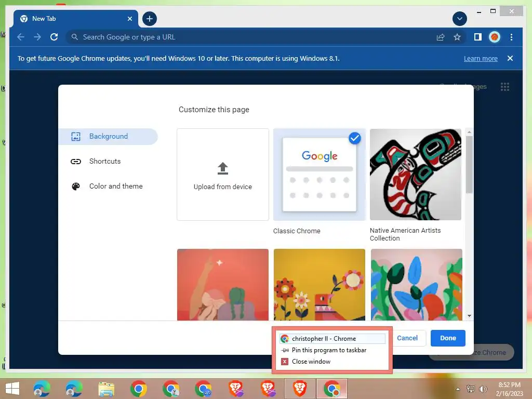The width and height of the screenshot is (532, 399).
Task: Click Upload from device tile
Action: point(223,175)
